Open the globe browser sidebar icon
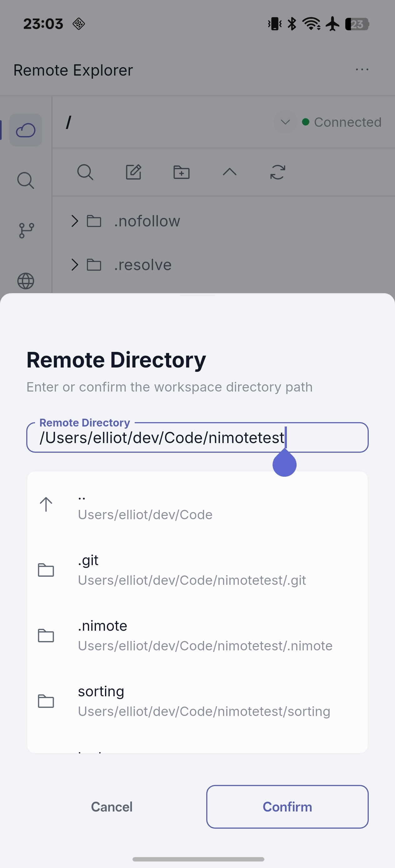 (26, 281)
